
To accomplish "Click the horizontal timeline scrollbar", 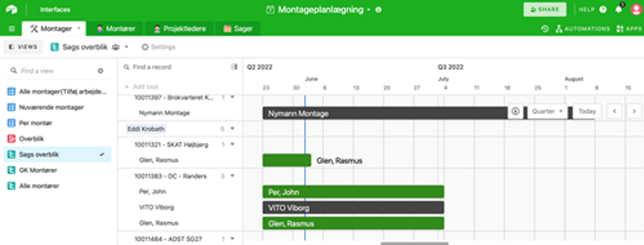I will pyautogui.click(x=415, y=244).
